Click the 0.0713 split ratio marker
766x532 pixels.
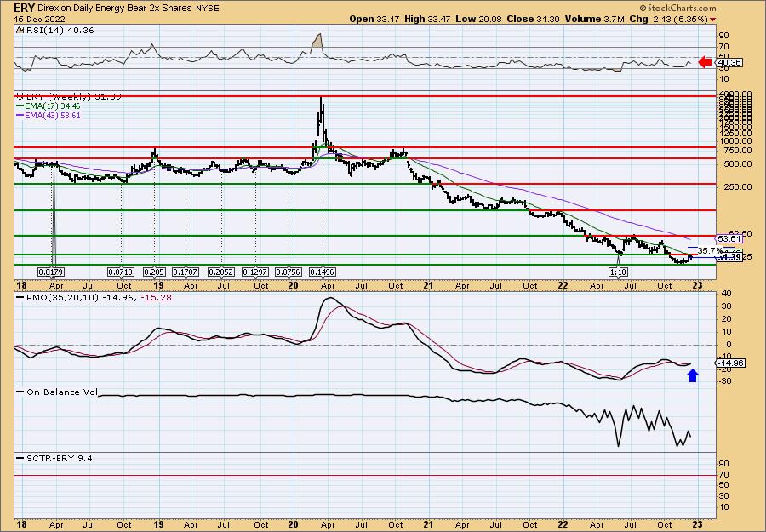click(121, 272)
